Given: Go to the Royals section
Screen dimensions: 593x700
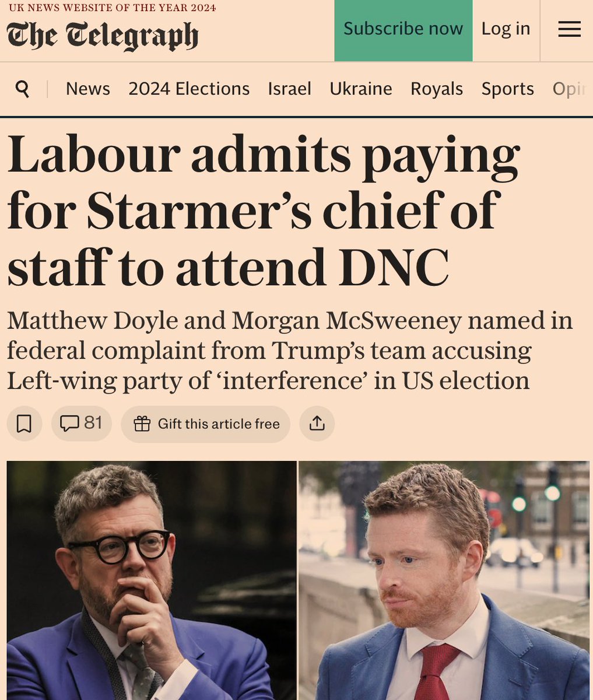Looking at the screenshot, I should (x=437, y=89).
